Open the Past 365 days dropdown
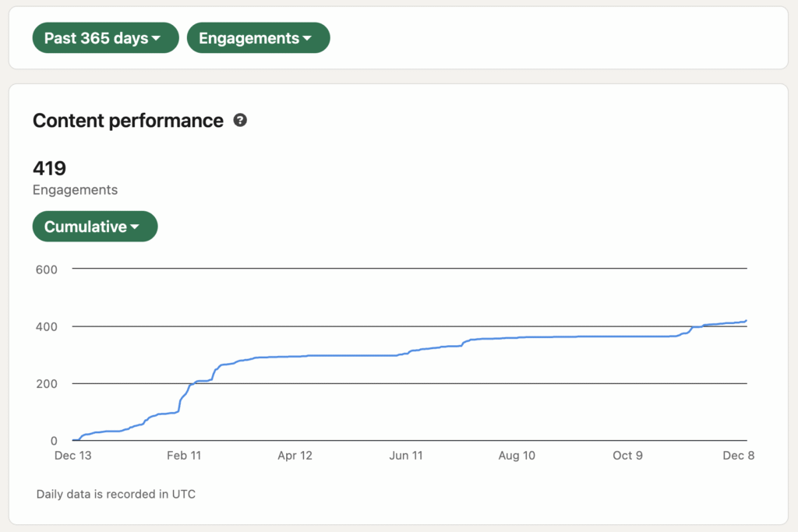The height and width of the screenshot is (532, 798). point(105,38)
